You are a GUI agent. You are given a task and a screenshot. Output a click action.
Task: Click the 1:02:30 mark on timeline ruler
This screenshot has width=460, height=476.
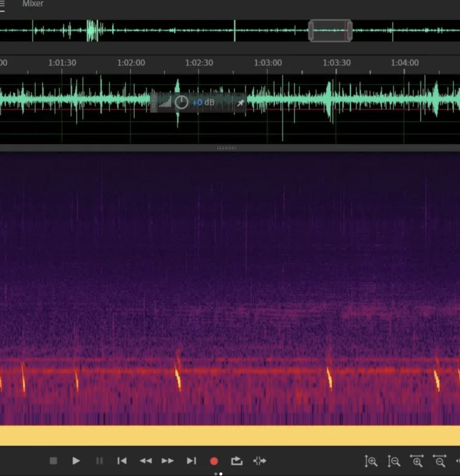point(199,63)
